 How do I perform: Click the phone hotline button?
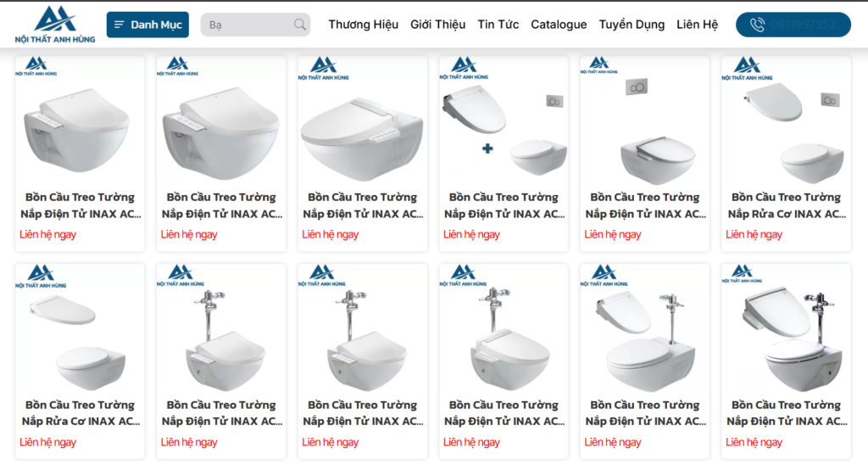793,25
